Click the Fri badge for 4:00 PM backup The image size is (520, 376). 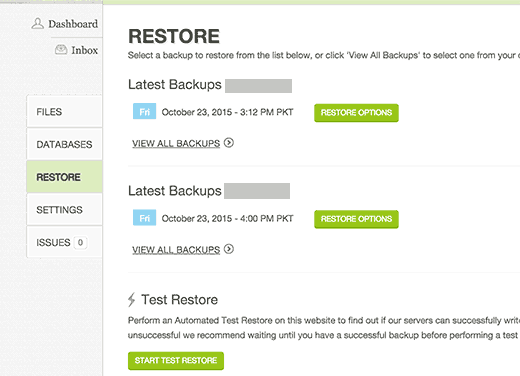(144, 218)
